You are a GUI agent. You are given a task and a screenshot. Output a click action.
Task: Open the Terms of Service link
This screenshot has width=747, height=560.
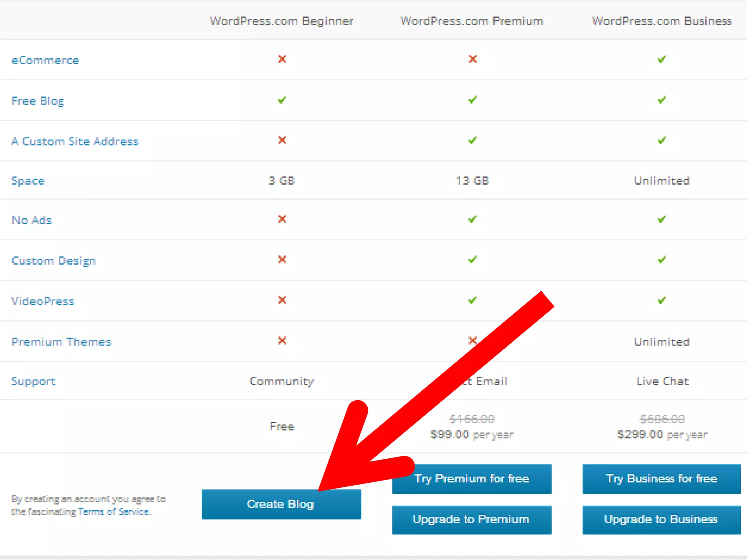[x=113, y=512]
